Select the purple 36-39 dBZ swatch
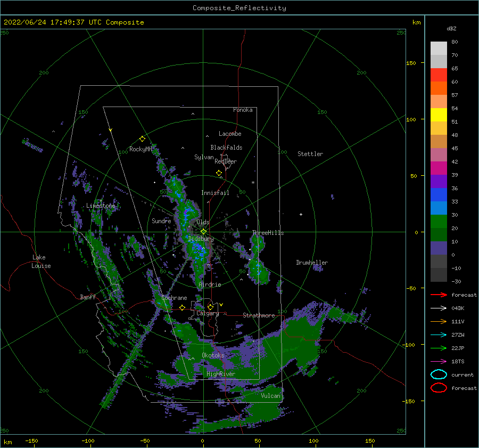 point(439,182)
